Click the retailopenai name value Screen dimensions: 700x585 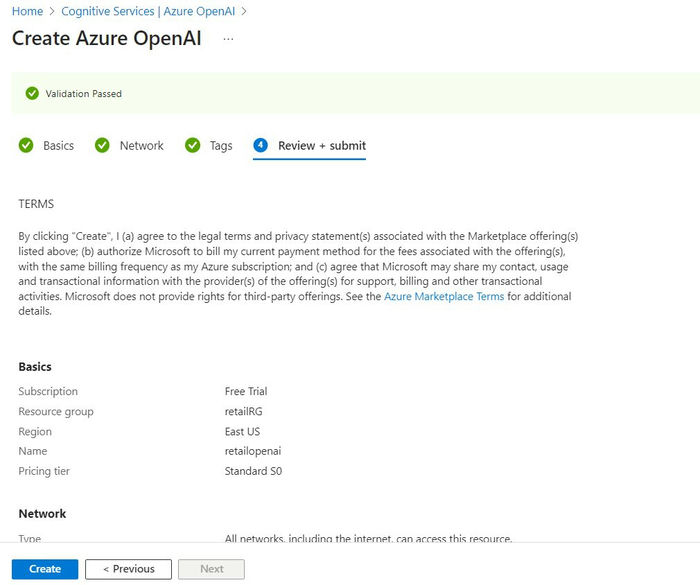click(x=254, y=452)
